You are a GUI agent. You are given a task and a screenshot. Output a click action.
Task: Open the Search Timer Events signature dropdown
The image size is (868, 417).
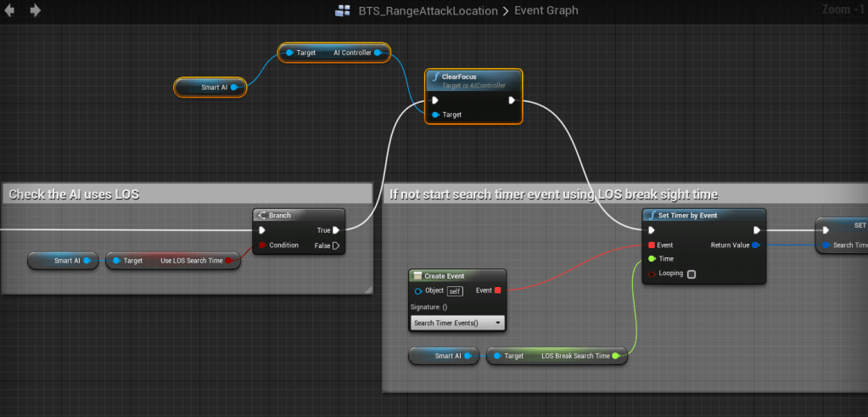coord(457,323)
